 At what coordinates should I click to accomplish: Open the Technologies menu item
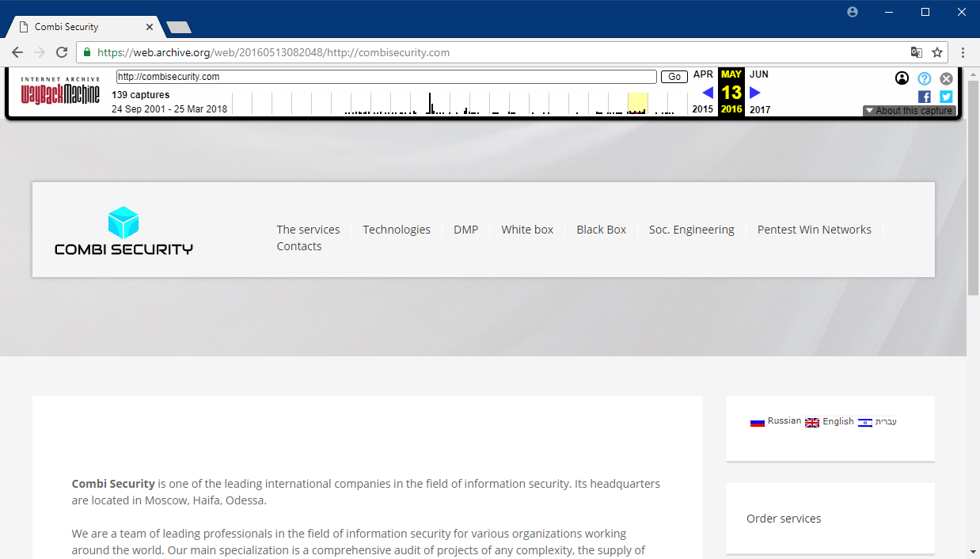click(397, 230)
